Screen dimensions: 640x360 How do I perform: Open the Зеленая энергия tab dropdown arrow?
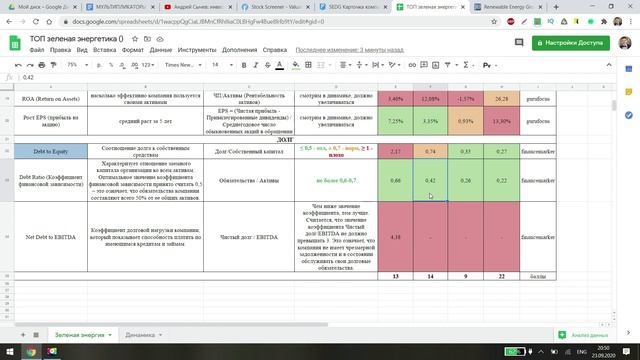point(110,335)
